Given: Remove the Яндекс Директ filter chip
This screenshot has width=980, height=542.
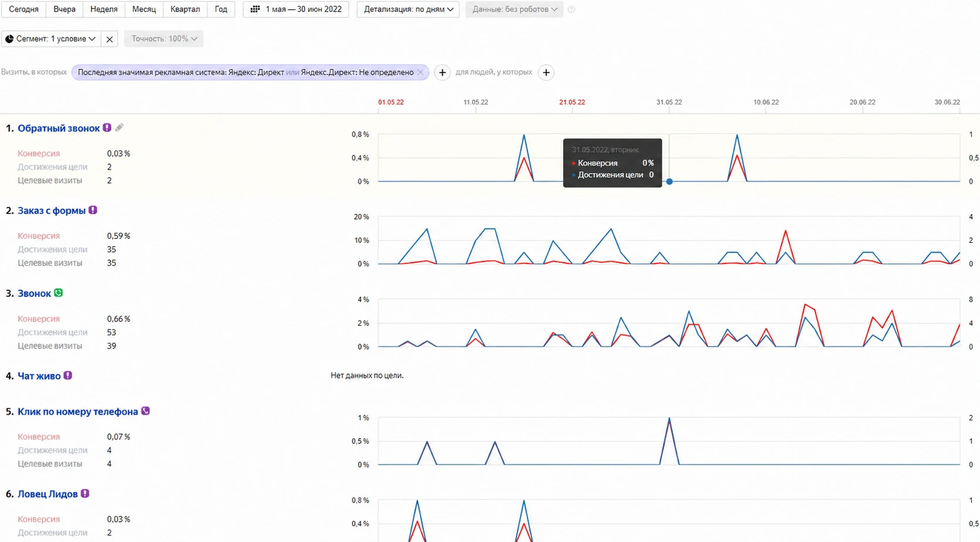Looking at the screenshot, I should 420,73.
